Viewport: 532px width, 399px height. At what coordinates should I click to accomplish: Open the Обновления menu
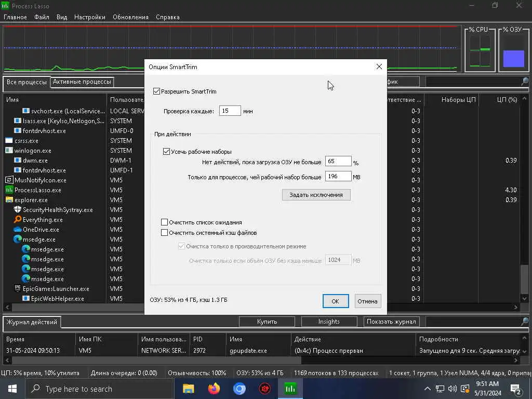tap(130, 17)
